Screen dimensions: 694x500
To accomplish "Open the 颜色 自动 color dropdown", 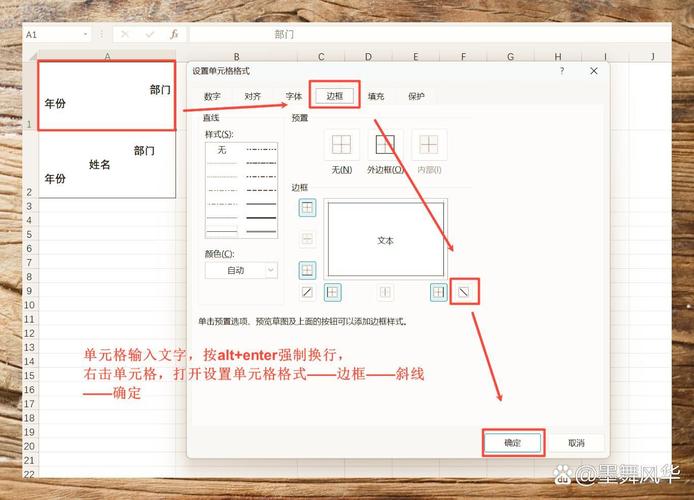I will click(x=241, y=270).
